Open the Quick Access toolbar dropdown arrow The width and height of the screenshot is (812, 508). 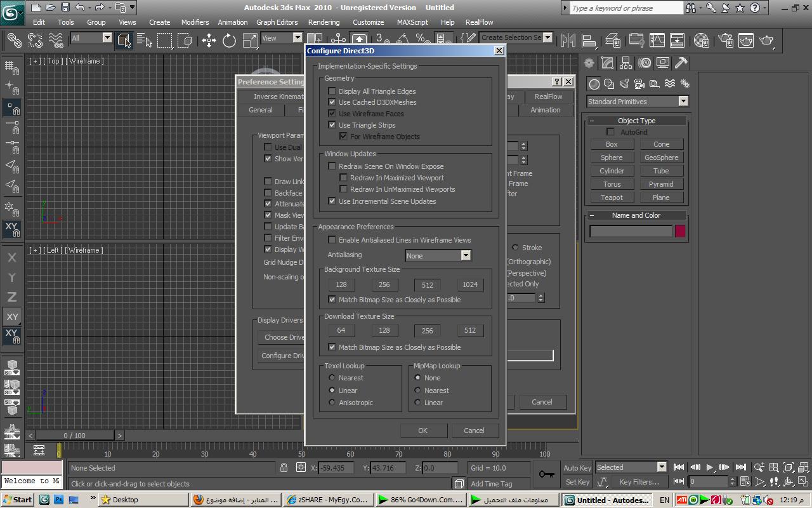pos(133,8)
